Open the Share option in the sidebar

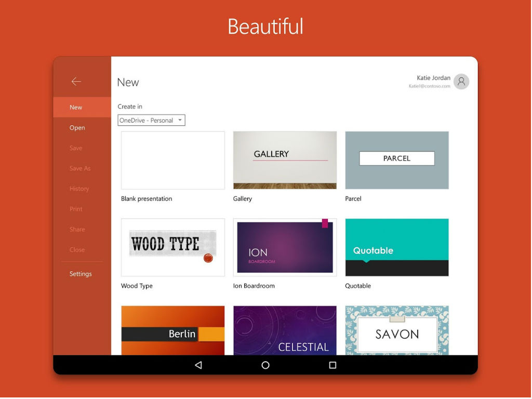(x=77, y=229)
